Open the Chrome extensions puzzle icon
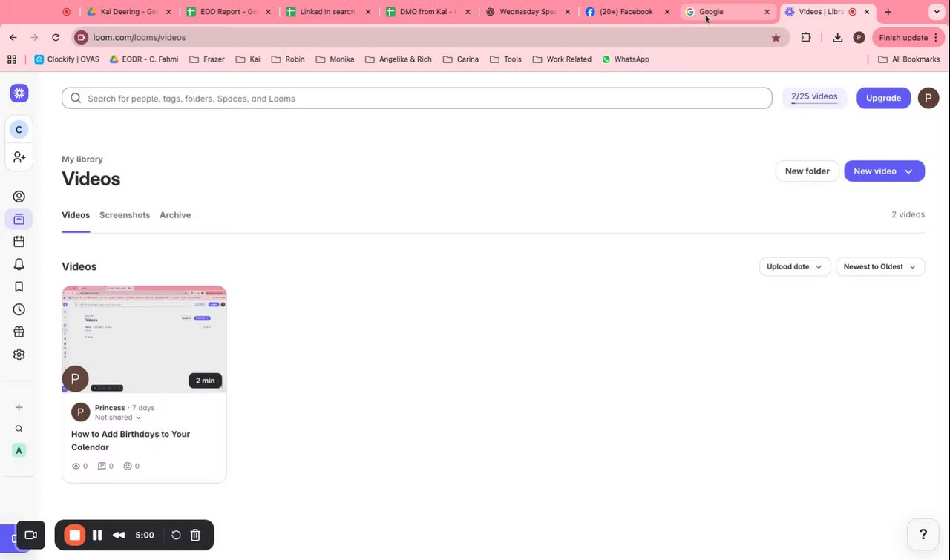Image resolution: width=950 pixels, height=560 pixels. point(806,37)
